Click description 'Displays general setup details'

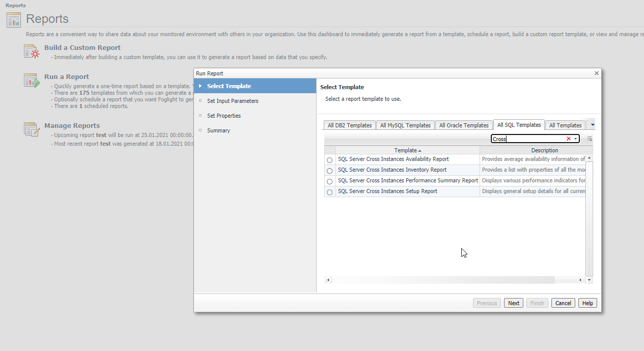click(x=534, y=192)
